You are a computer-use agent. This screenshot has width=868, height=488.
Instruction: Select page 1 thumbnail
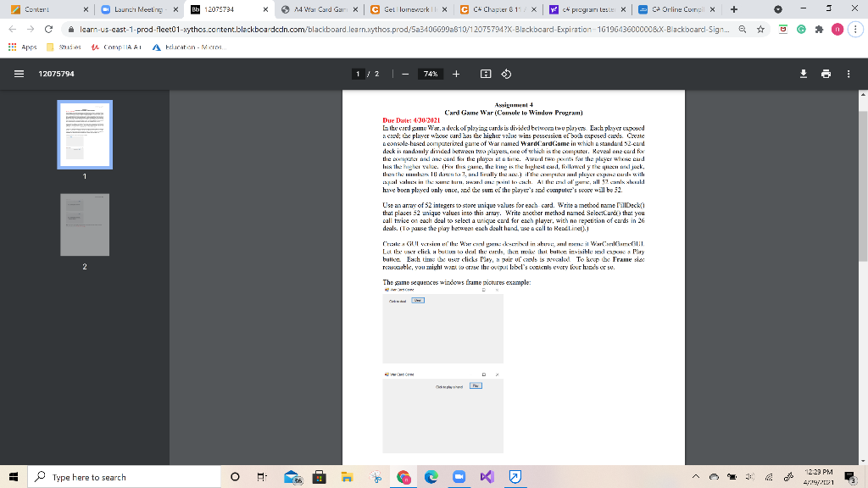click(x=85, y=135)
